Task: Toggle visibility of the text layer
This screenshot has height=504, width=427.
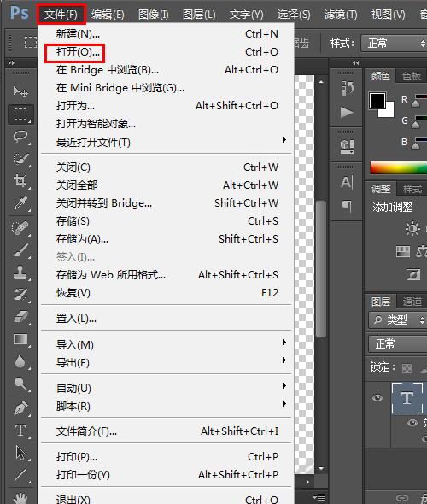Action: point(377,398)
